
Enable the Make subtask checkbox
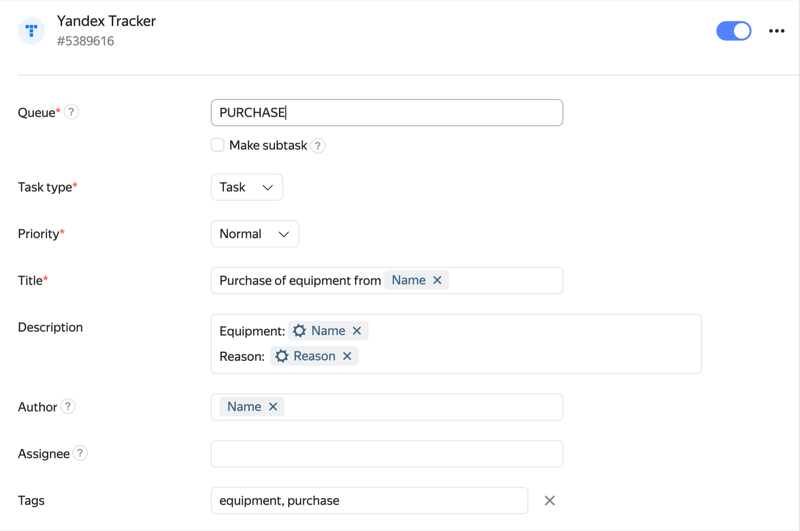218,145
